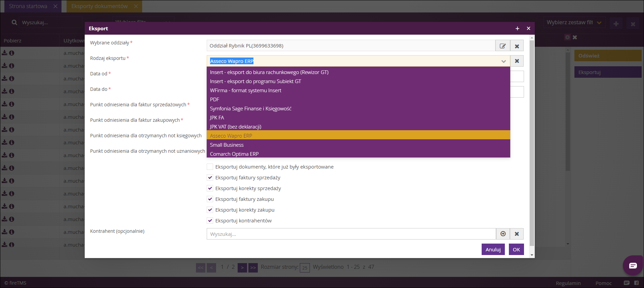The width and height of the screenshot is (644, 288).
Task: Click the Wyszukaj search box
Action: (x=50, y=23)
